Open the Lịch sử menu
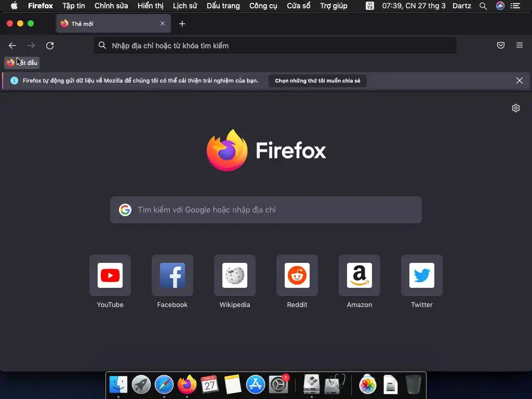 point(185,6)
